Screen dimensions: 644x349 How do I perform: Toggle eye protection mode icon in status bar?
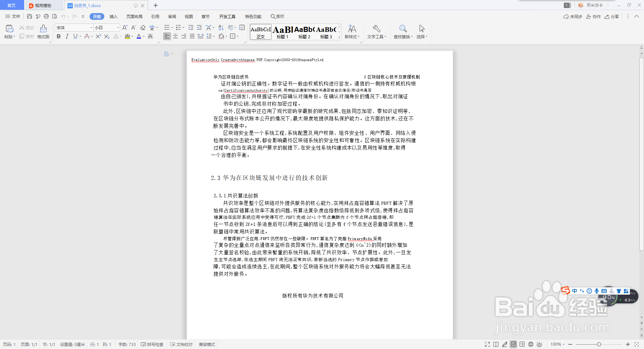click(539, 344)
